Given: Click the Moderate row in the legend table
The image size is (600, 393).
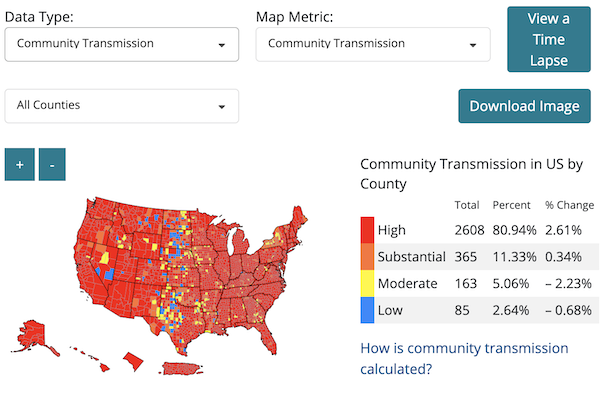Looking at the screenshot, I should click(480, 284).
